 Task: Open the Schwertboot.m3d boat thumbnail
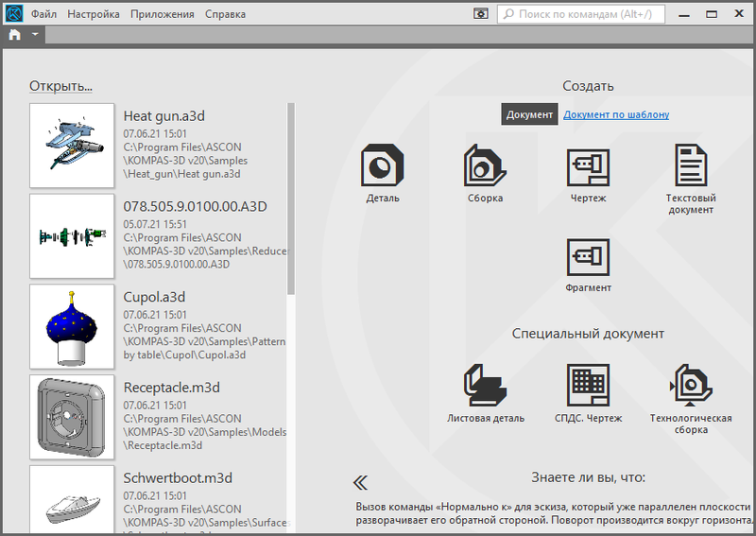[x=72, y=500]
